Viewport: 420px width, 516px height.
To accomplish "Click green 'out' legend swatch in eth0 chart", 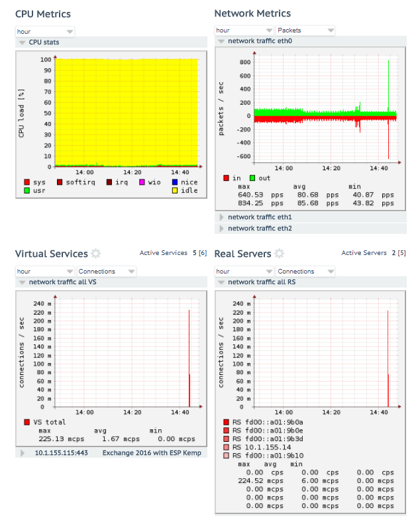I will click(x=252, y=178).
